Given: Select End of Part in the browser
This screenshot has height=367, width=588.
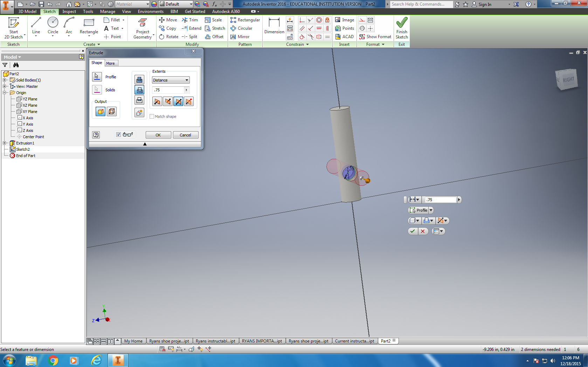Looking at the screenshot, I should click(26, 156).
